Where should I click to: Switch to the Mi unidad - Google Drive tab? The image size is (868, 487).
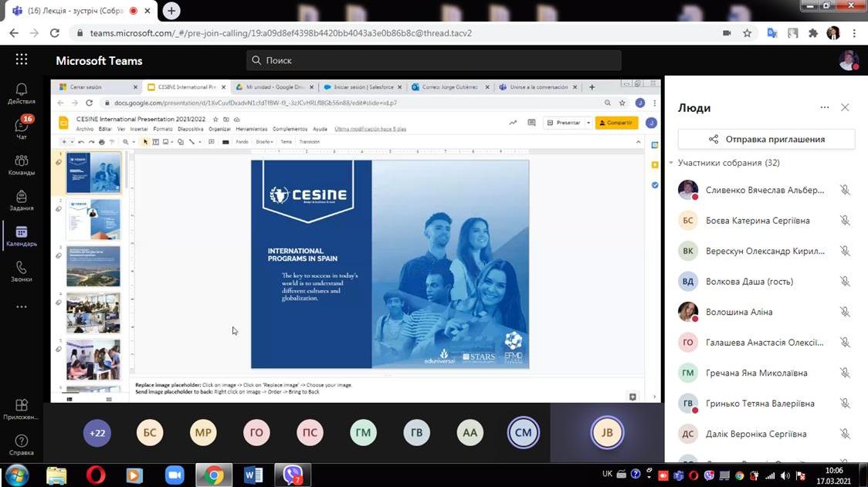275,87
